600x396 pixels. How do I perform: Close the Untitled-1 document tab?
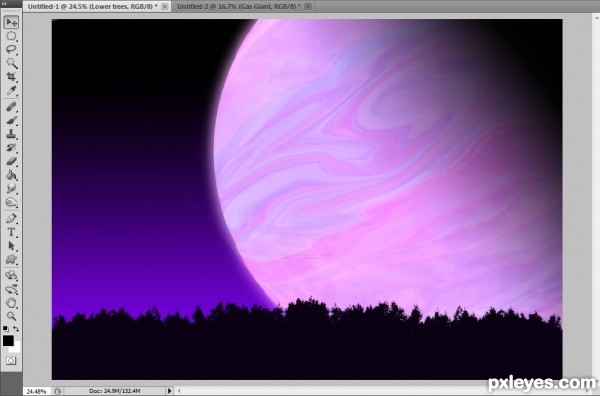click(165, 7)
